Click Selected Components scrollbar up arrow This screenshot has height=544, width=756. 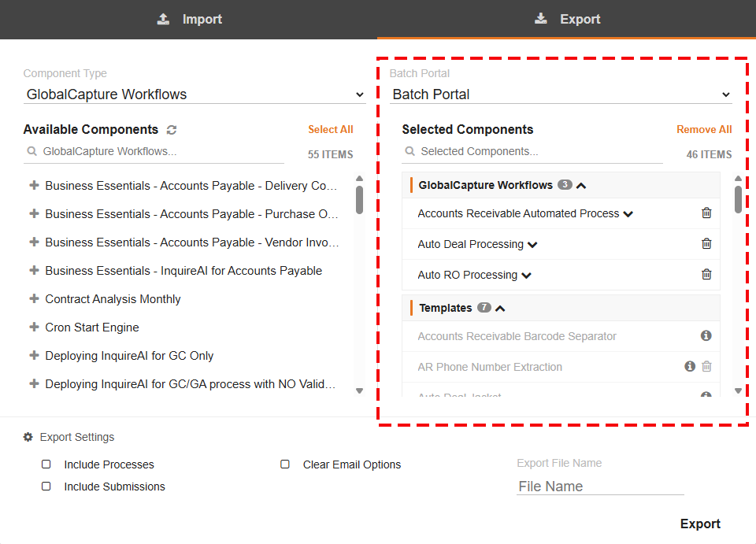point(738,178)
